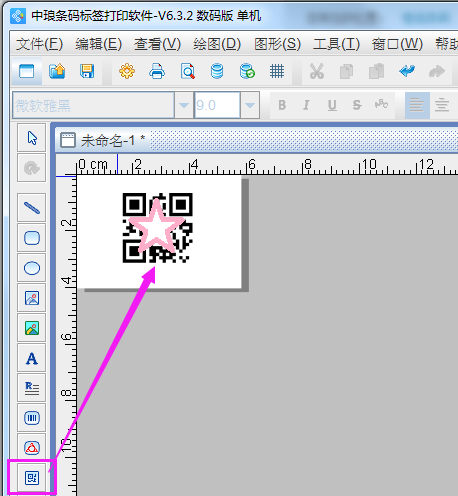This screenshot has width=458, height=496.
Task: Select the red triangle vector shape tool
Action: [32, 448]
